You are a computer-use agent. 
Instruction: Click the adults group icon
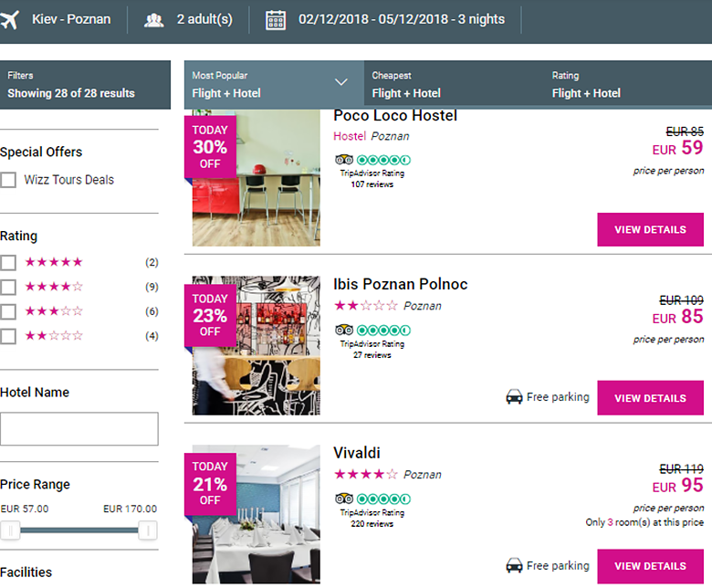[154, 19]
